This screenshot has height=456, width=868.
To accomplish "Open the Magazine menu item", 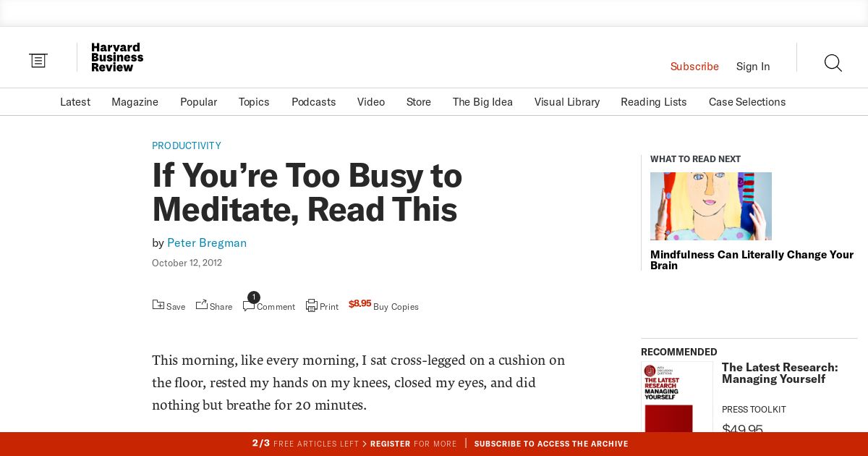I will coord(135,102).
